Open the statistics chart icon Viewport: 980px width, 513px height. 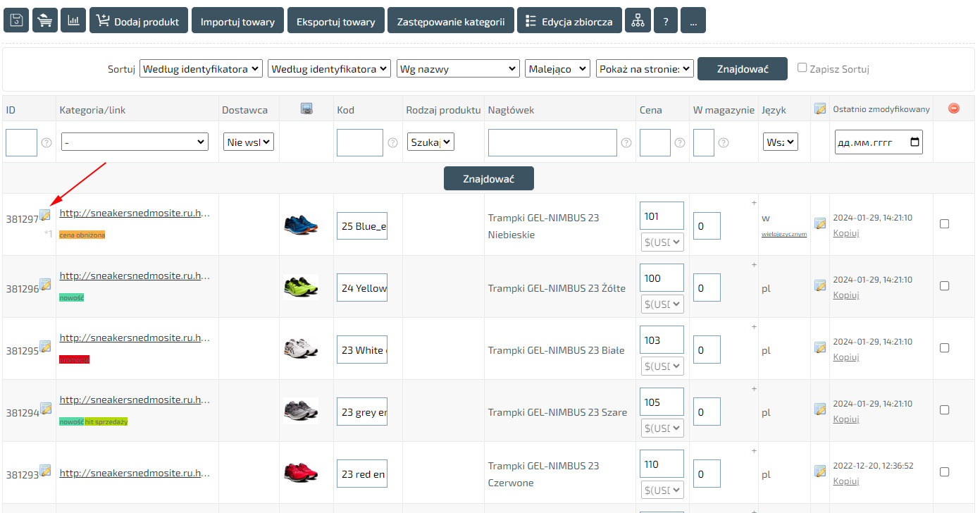point(73,20)
